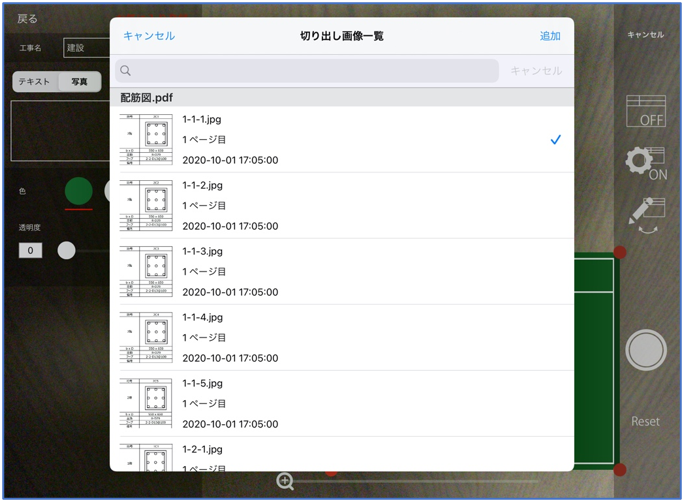Click the green color swatch
This screenshot has width=684, height=501.
79,190
